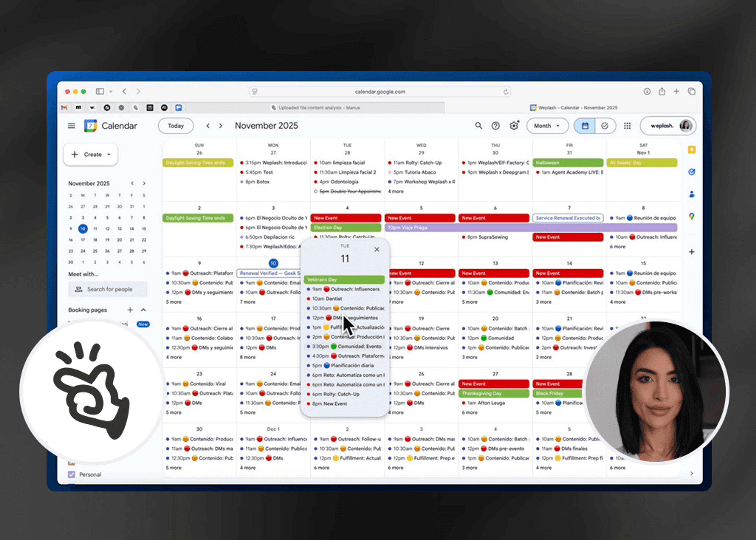Switch to Uploaded file content analysis tab
The height and width of the screenshot is (540, 756).
(x=315, y=108)
